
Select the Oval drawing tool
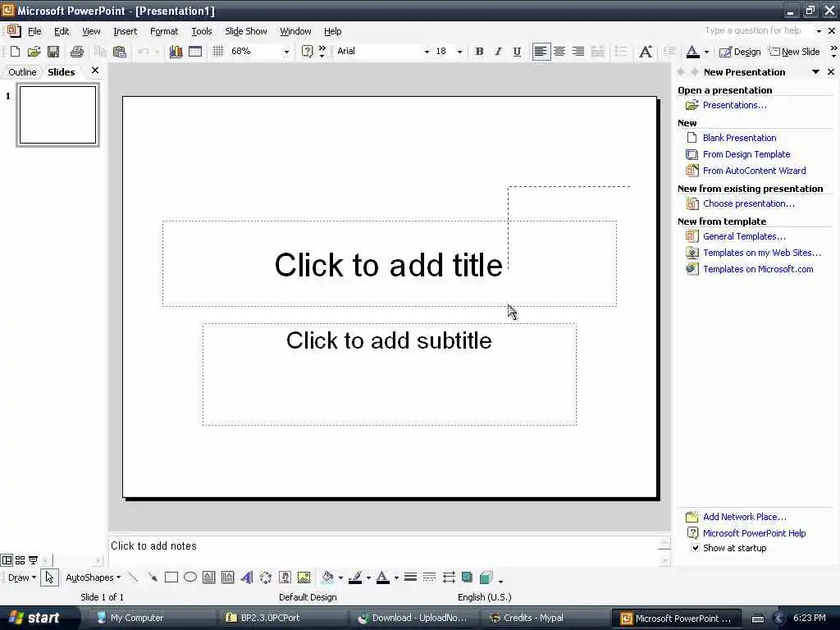(190, 577)
